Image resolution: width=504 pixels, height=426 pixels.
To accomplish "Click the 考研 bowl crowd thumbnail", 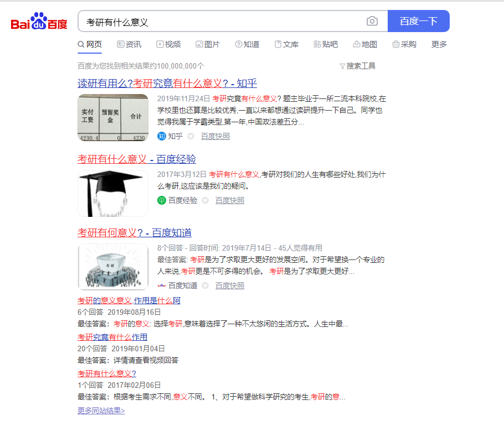I will coord(113,267).
